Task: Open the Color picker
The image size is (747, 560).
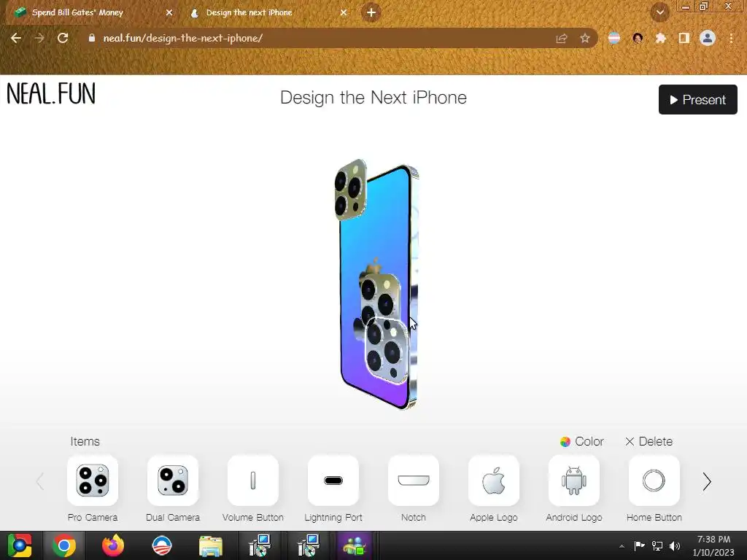Action: click(581, 441)
